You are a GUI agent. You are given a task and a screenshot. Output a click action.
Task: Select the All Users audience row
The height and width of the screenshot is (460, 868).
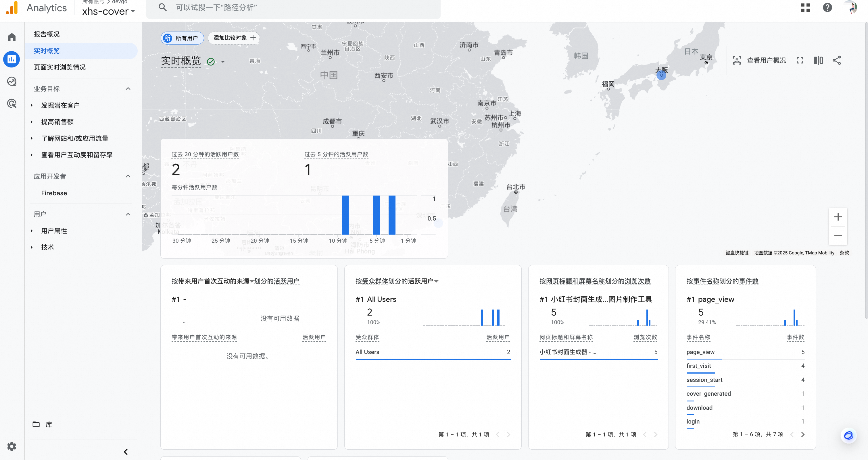click(x=433, y=352)
